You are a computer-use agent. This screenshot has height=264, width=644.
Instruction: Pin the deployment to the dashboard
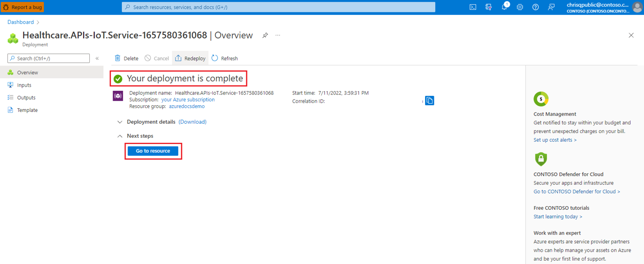265,36
